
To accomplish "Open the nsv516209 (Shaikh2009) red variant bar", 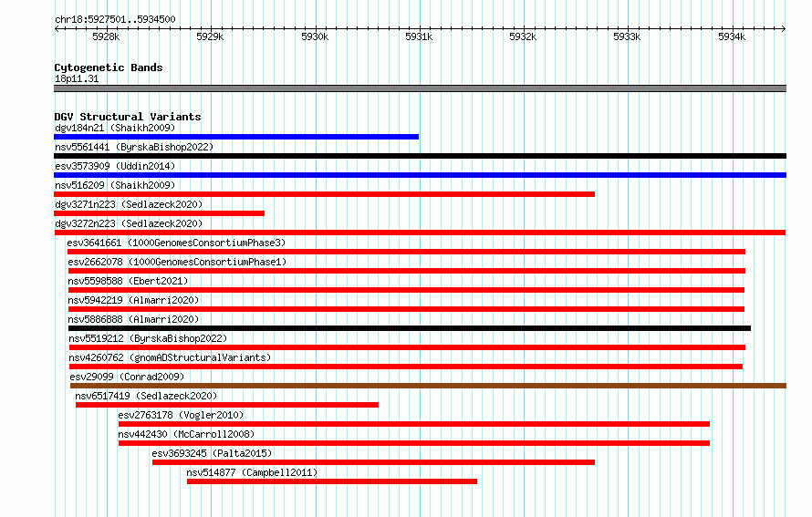I will pos(324,194).
